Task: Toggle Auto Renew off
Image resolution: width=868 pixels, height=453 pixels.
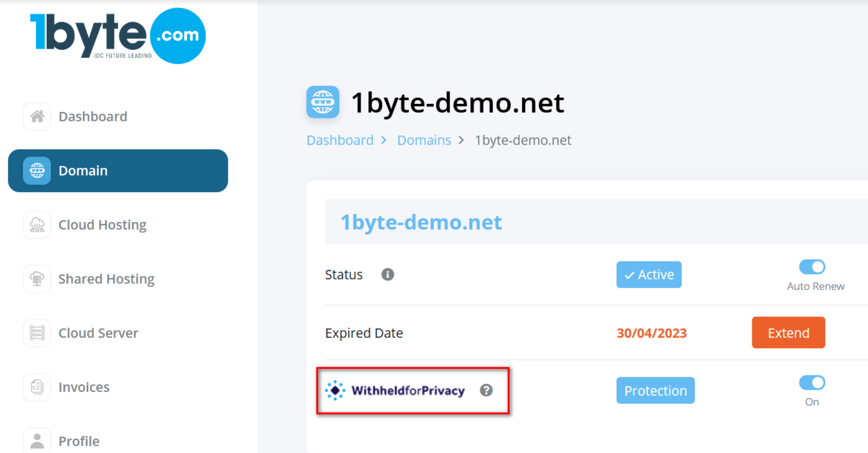Action: pos(811,267)
